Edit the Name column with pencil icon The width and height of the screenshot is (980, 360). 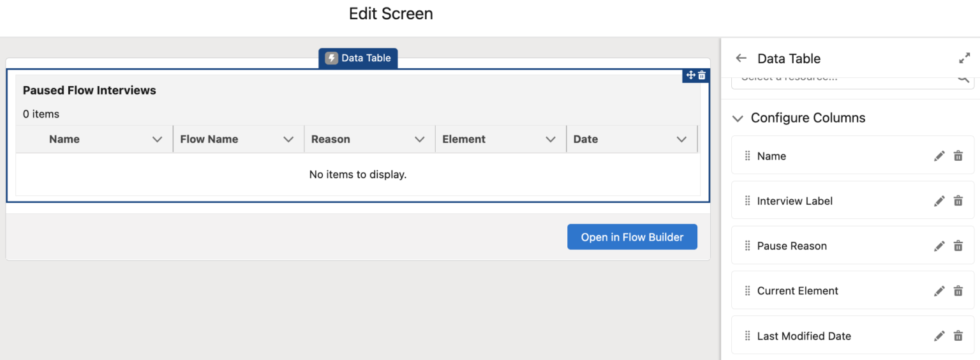(939, 156)
